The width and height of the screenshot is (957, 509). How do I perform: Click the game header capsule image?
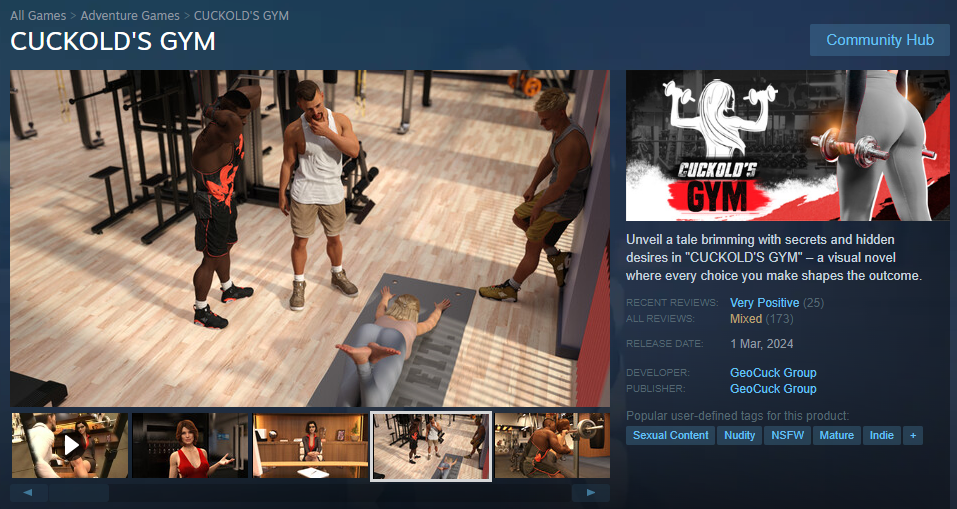787,145
